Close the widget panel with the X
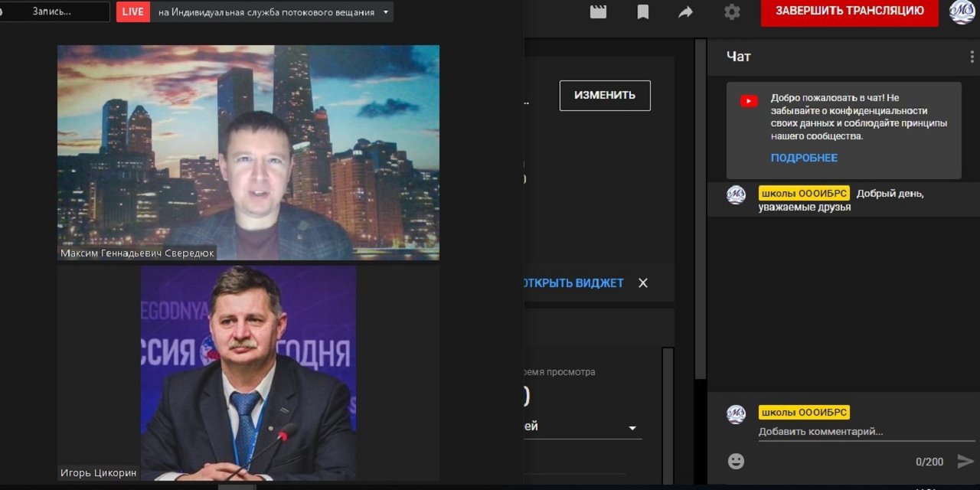Viewport: 980px width, 490px height. click(642, 283)
